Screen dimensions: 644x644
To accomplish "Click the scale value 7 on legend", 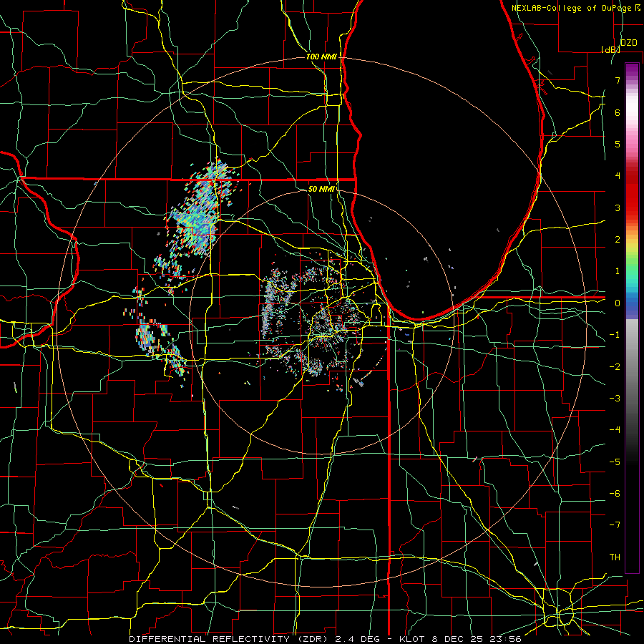I will click(618, 80).
